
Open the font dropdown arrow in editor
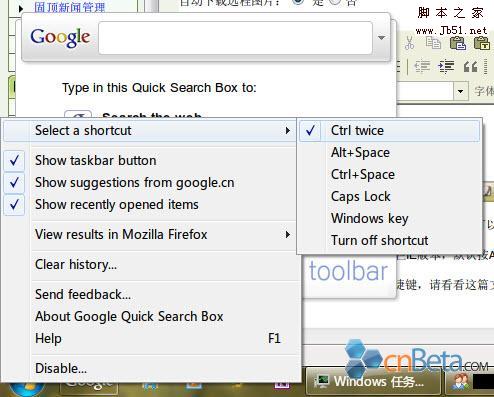tap(461, 91)
